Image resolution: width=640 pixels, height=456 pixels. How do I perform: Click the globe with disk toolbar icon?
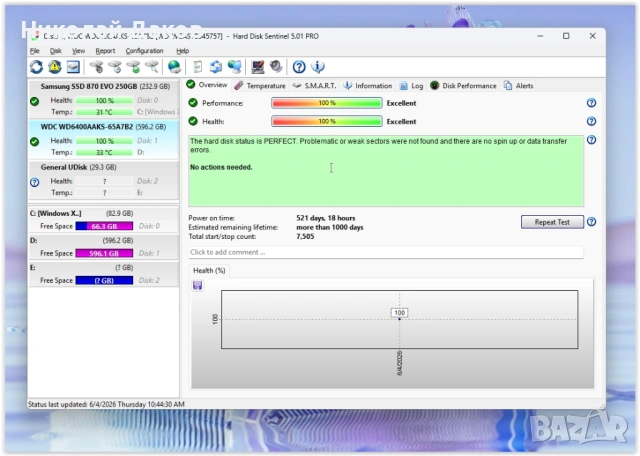tap(175, 67)
